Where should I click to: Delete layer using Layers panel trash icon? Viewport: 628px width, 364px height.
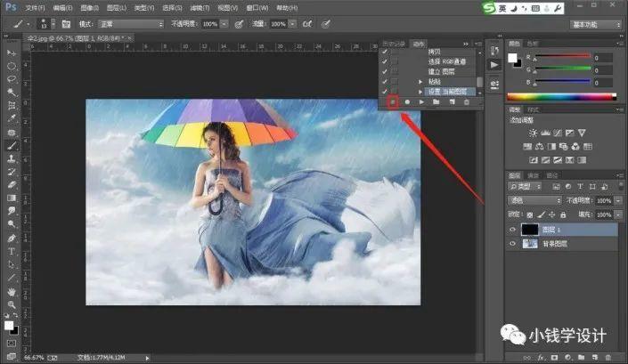coord(608,357)
